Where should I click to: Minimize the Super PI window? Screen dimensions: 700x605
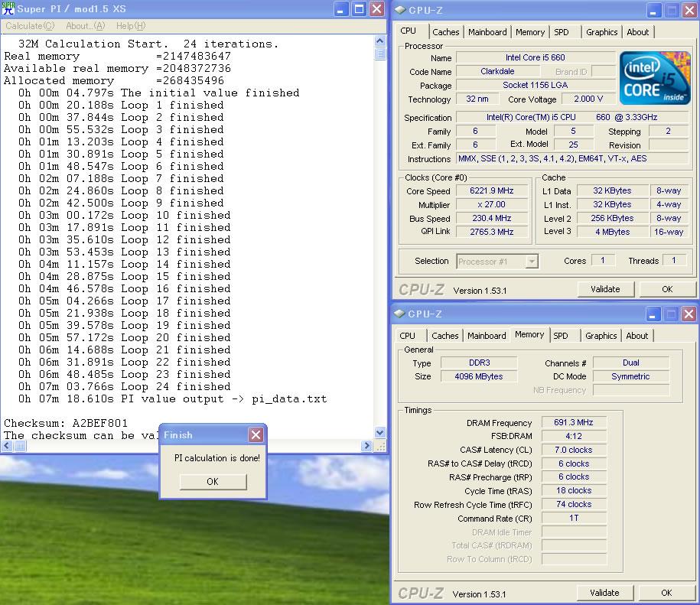pos(340,9)
